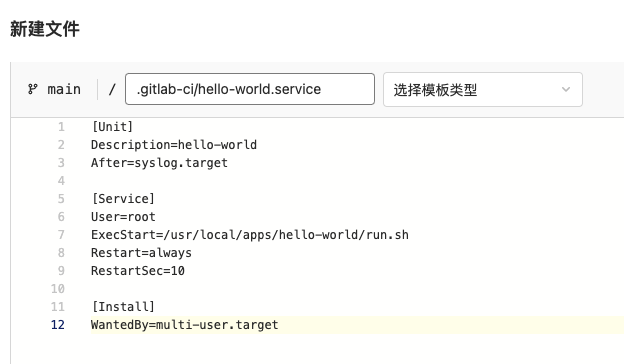Click the 新建文件 page heading

point(45,29)
